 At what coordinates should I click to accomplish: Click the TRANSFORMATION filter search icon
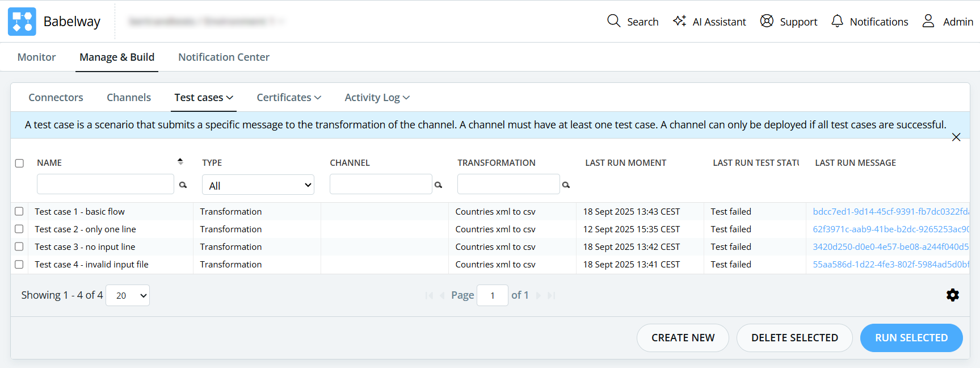(x=566, y=185)
